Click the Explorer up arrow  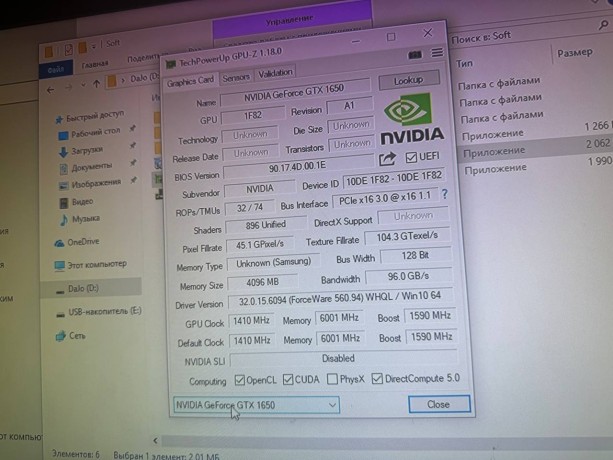(97, 84)
